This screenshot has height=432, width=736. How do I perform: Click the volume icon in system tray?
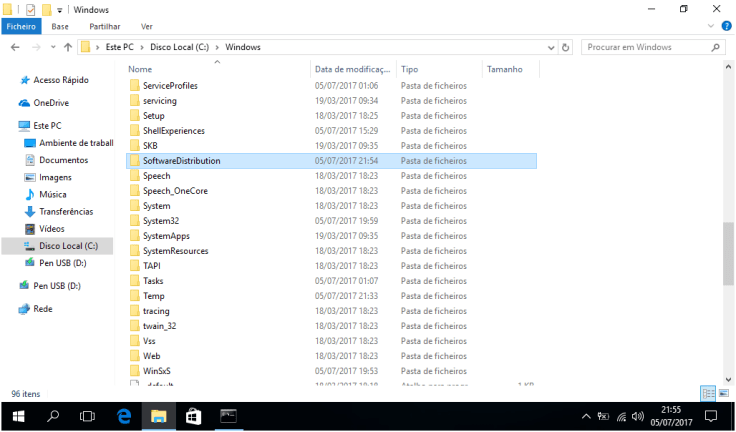[x=637, y=416]
